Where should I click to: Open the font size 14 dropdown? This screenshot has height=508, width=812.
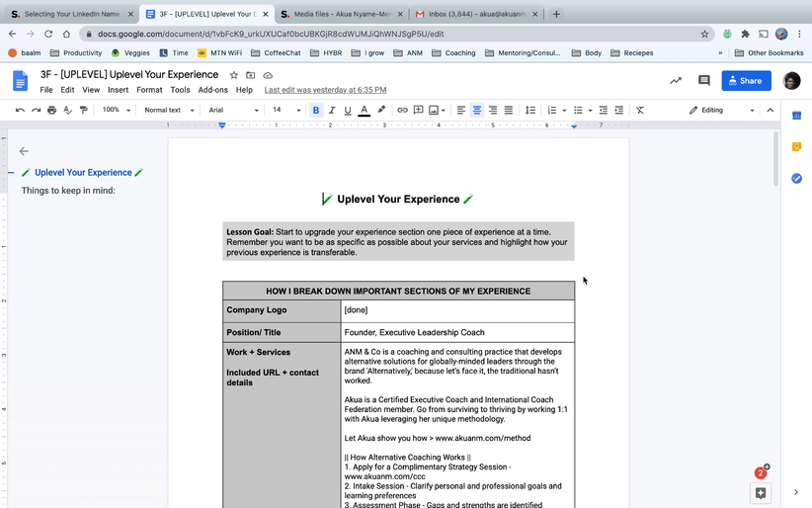[286, 110]
